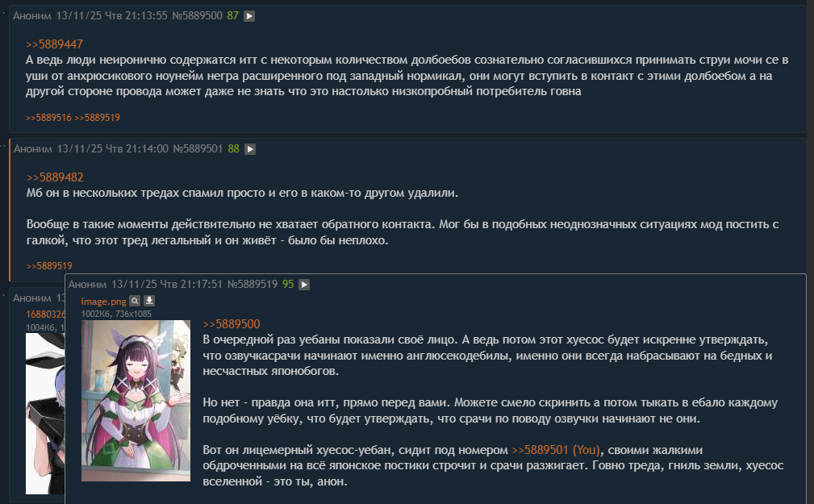814x504 pixels.
Task: Click post number №5889519 to reply
Action: tap(253, 285)
